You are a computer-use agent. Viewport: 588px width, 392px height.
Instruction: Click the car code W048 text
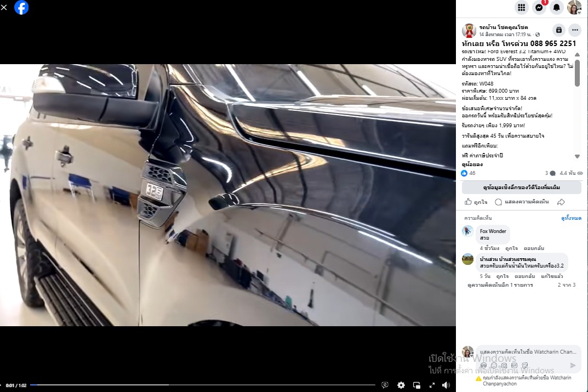[477, 84]
